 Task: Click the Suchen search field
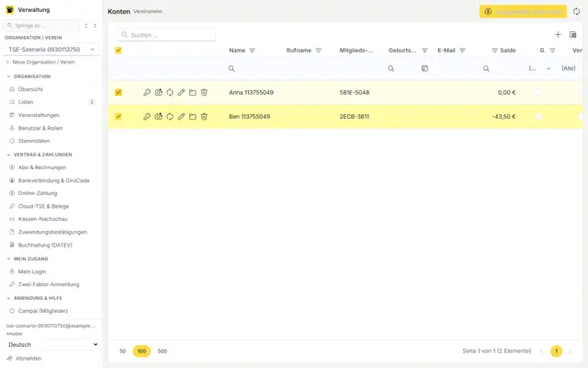[x=166, y=35]
